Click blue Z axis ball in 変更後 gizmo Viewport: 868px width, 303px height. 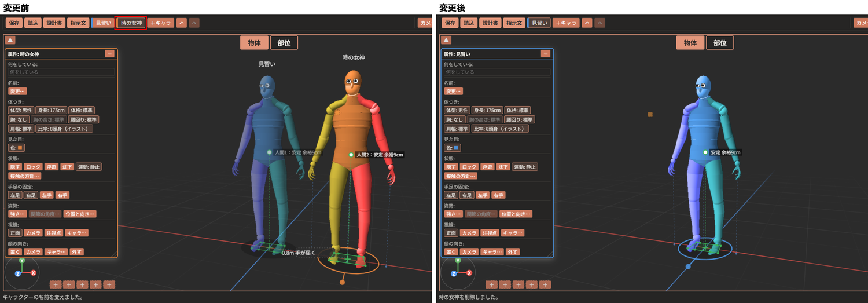coord(454,272)
